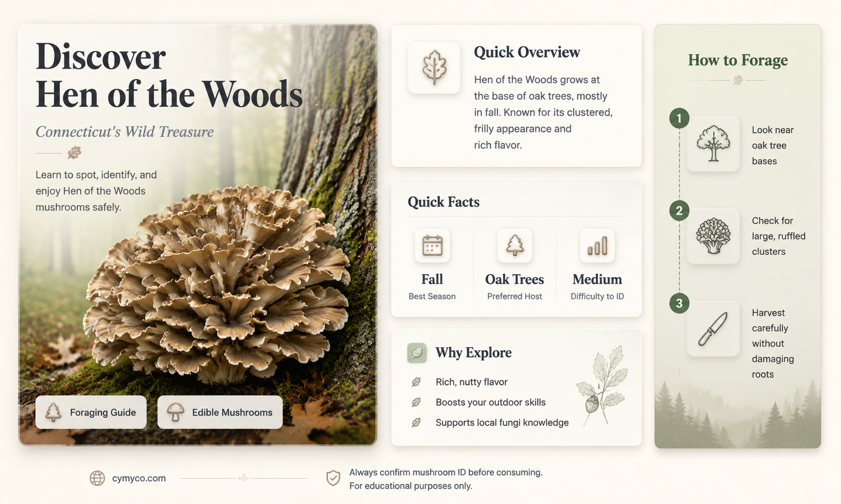841x504 pixels.
Task: Click the shield check icon in footer
Action: (x=333, y=478)
